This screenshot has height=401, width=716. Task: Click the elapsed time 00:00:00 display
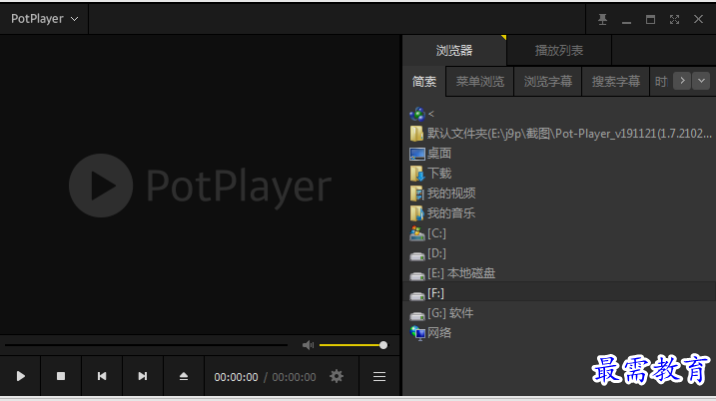(x=236, y=377)
